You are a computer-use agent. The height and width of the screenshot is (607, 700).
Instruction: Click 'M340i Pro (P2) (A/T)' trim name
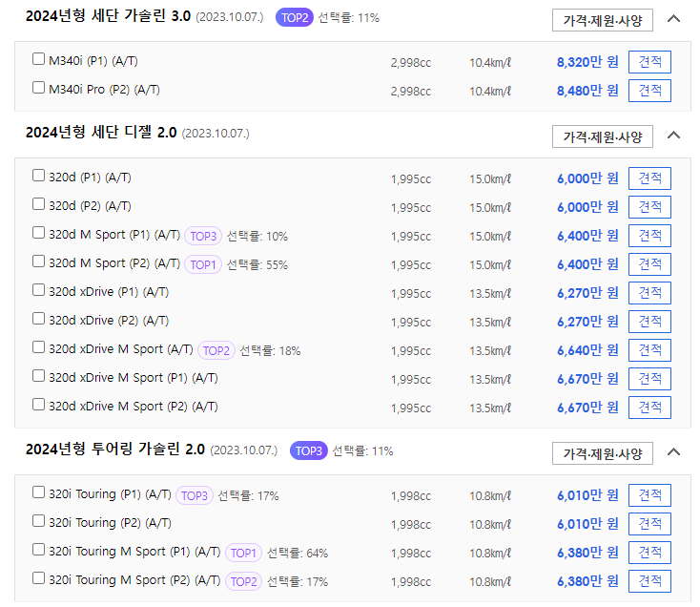pos(104,90)
